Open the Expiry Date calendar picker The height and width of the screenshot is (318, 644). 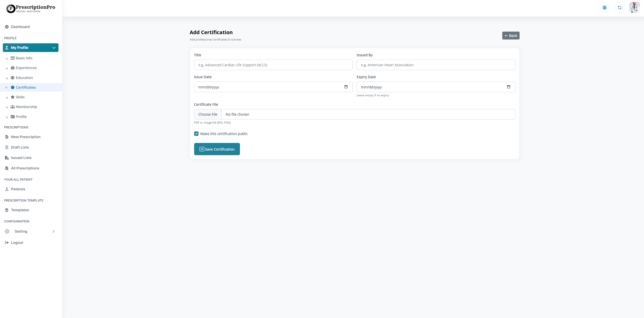tap(509, 87)
